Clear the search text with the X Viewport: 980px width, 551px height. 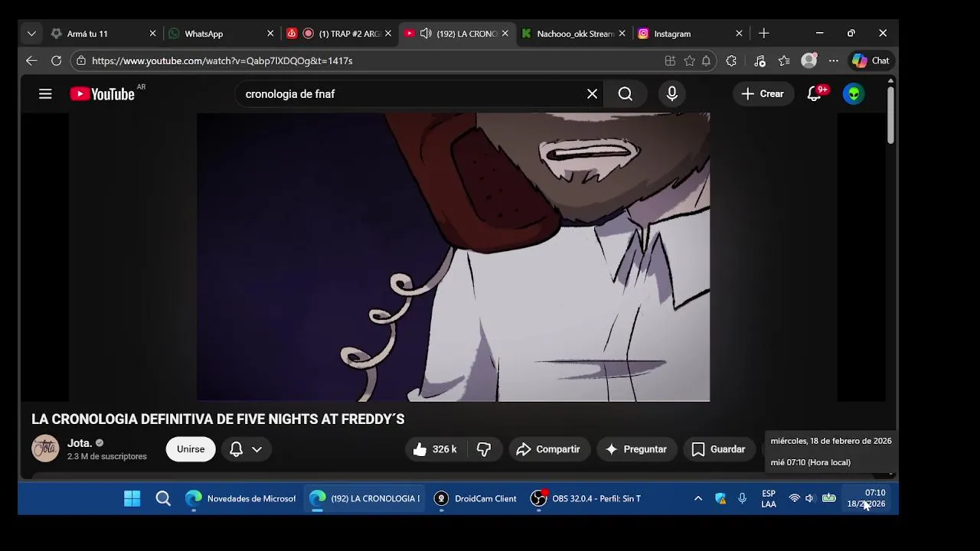[592, 94]
